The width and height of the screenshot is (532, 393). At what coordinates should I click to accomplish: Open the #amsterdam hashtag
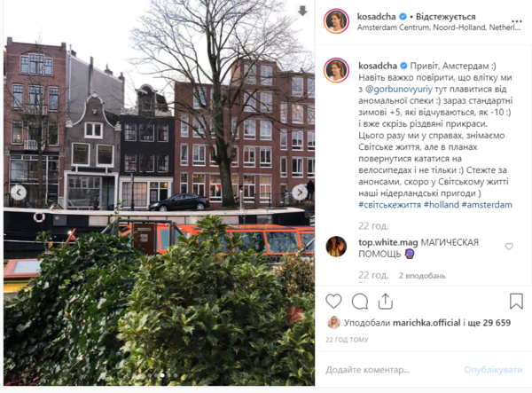487,205
